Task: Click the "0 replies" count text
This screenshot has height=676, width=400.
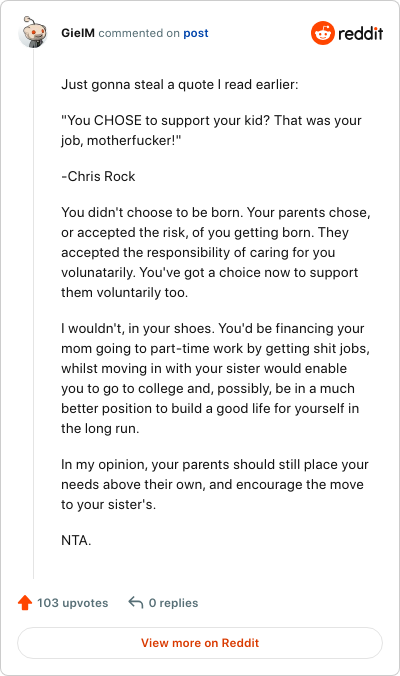Action: tap(173, 603)
